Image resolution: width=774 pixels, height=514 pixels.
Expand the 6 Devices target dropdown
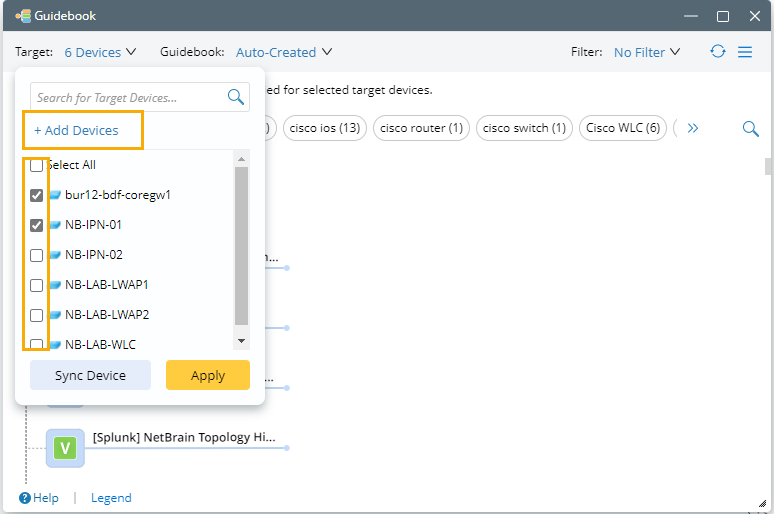click(x=101, y=52)
